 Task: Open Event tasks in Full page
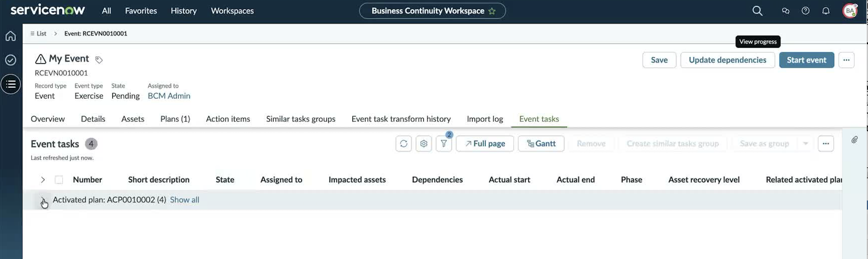485,143
